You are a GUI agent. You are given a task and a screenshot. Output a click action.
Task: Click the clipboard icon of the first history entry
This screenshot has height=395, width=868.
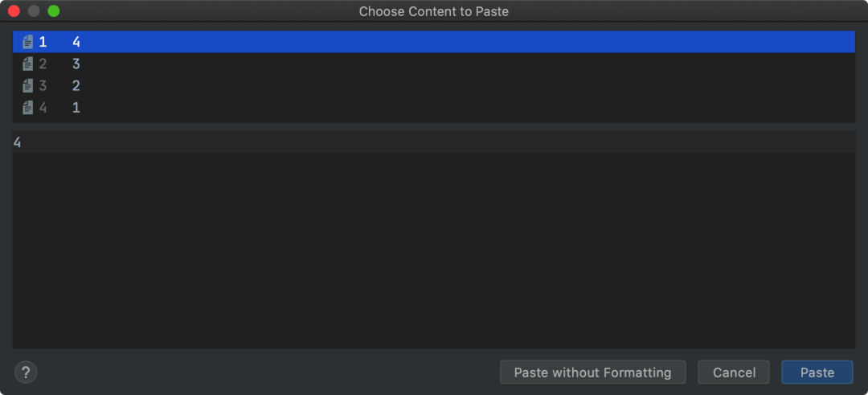[x=28, y=42]
